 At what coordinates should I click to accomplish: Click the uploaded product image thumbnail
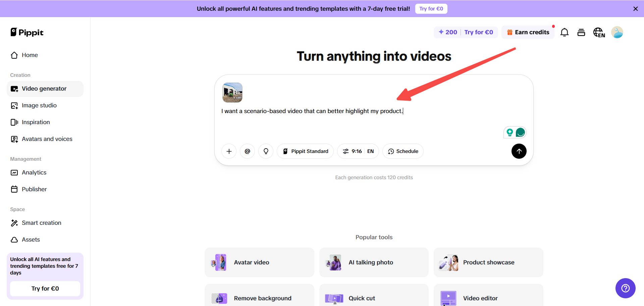pos(232,93)
